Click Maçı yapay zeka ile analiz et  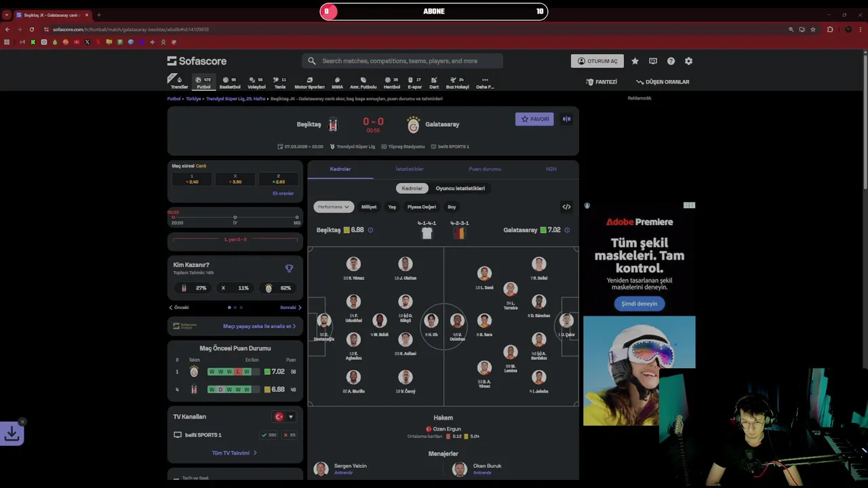pos(259,326)
